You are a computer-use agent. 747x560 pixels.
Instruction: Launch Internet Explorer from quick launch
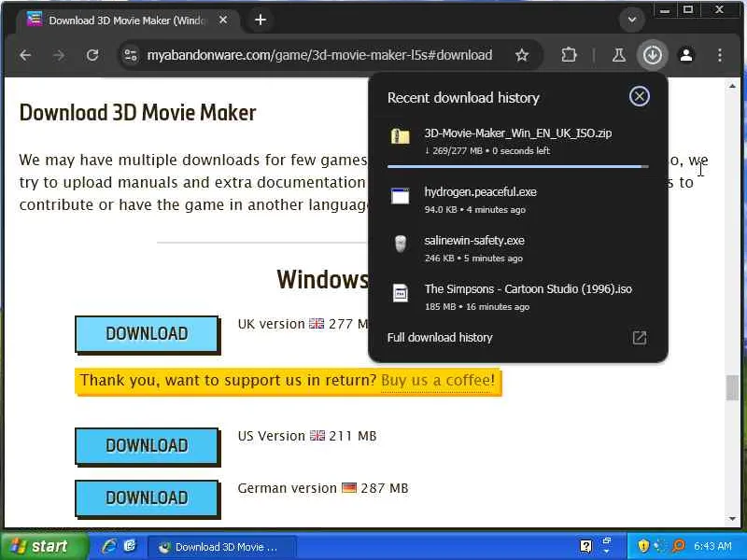(109, 546)
